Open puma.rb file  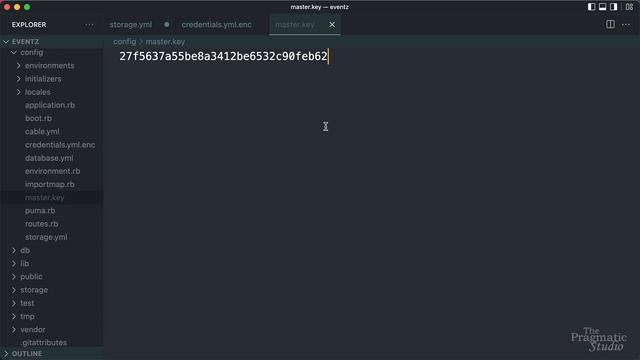click(x=40, y=211)
